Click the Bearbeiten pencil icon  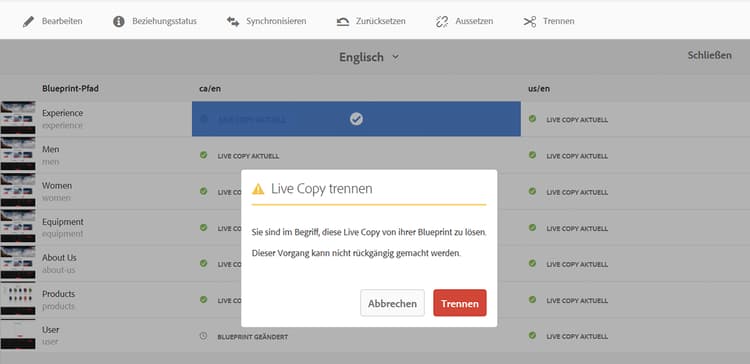coord(28,22)
